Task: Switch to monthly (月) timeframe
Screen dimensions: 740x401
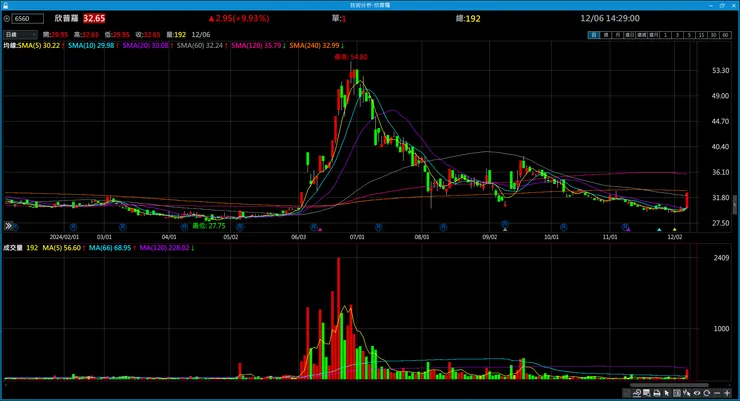Action: (x=617, y=35)
